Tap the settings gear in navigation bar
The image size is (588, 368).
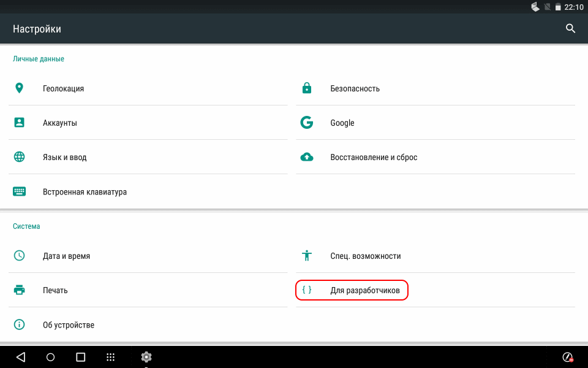tap(146, 357)
